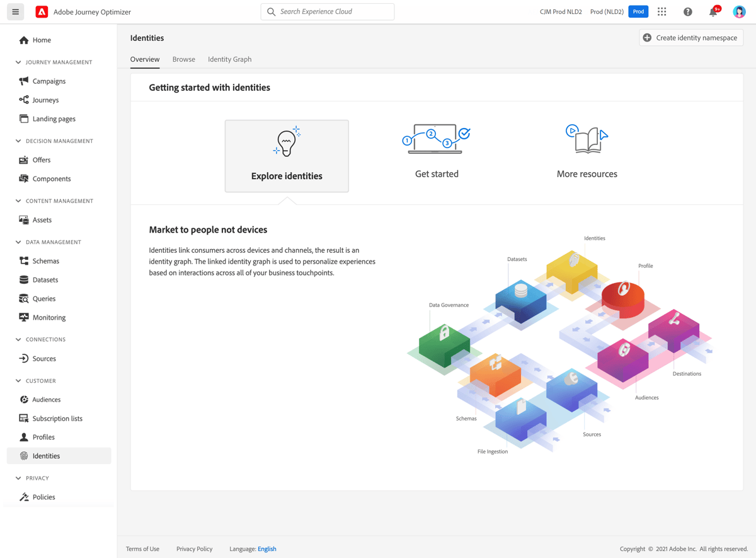Click the Offers icon under Decision Management

pyautogui.click(x=23, y=160)
